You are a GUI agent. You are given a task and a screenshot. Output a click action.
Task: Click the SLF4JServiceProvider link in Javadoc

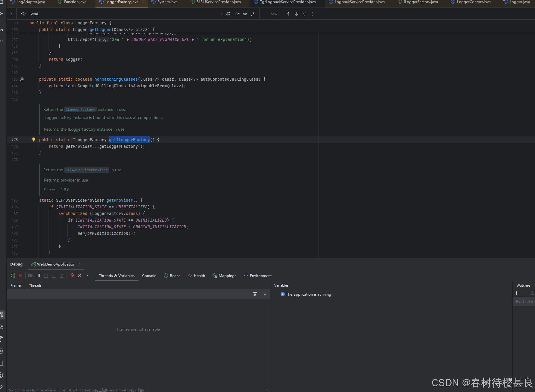[x=87, y=170]
